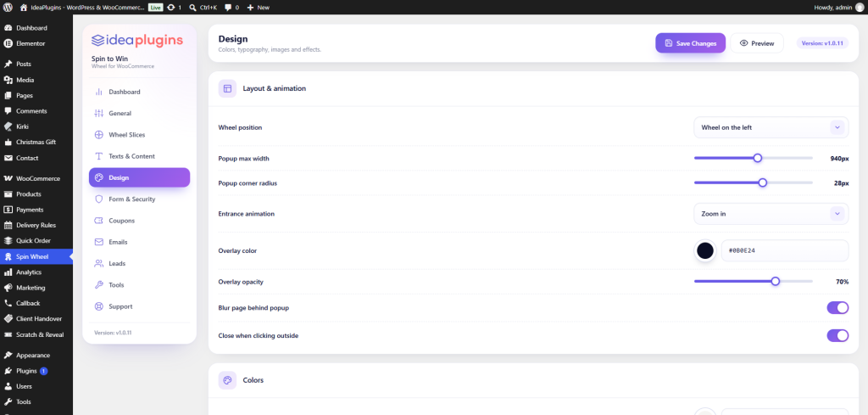Click the WordPress logo in admin bar
868x415 pixels.
(8, 8)
